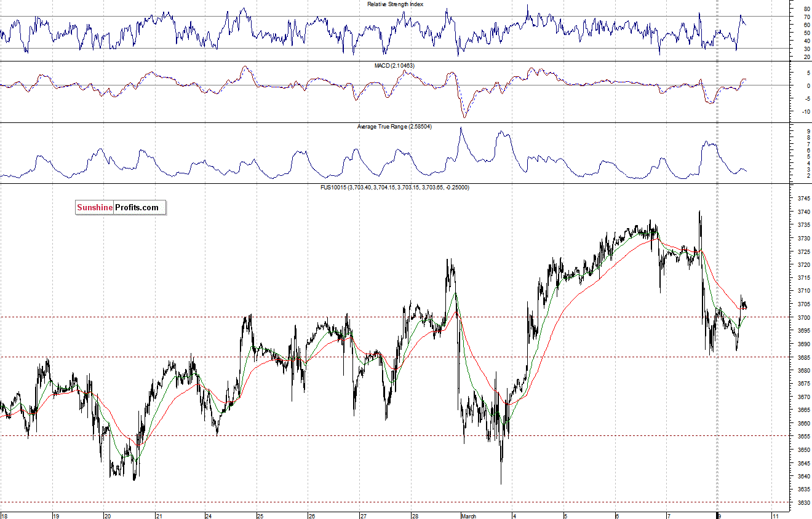
Task: Open the SunshineProfits.com logo link
Action: [x=121, y=208]
